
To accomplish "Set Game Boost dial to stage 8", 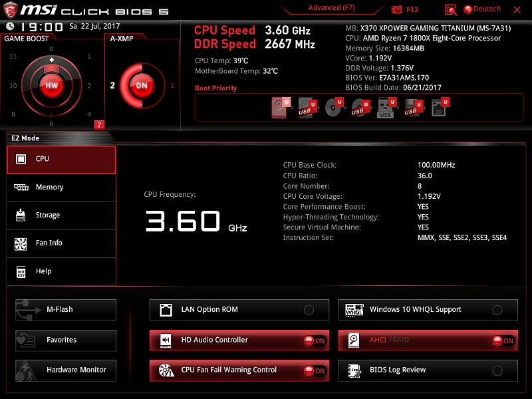I will (13, 114).
